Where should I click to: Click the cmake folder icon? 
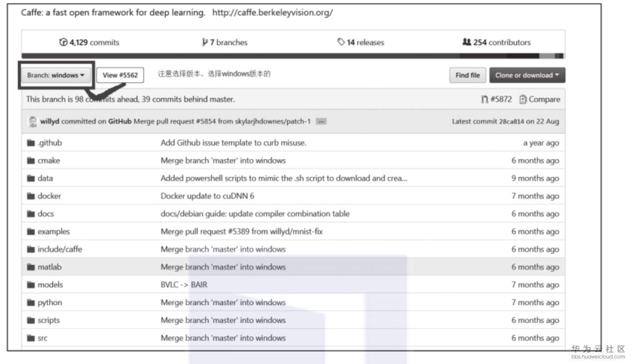coord(31,161)
